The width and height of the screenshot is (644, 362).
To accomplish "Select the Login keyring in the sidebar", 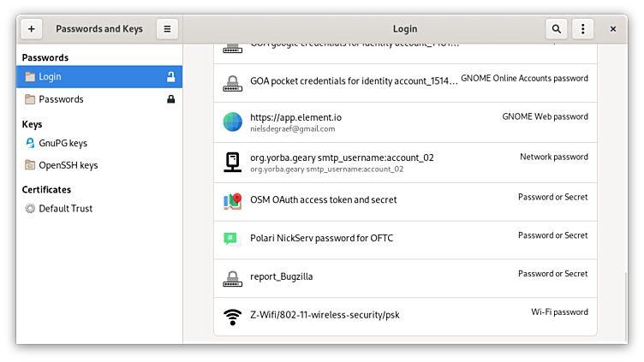I will click(99, 77).
